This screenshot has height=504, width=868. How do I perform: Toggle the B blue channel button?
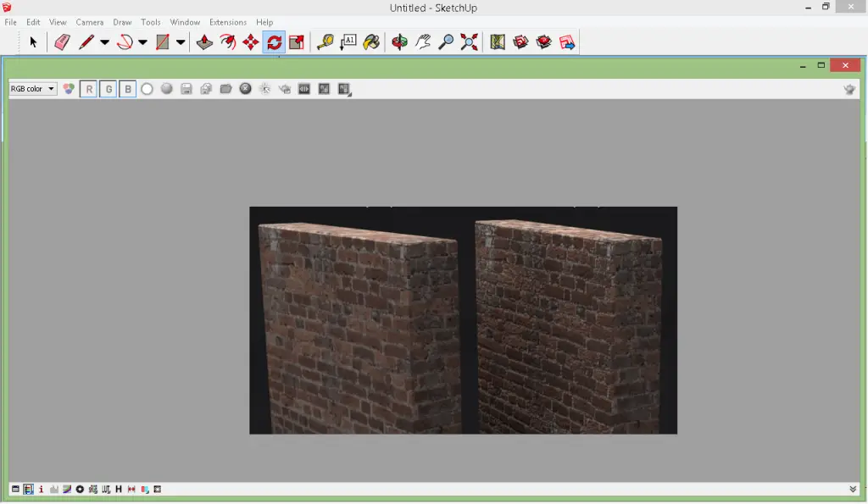(x=128, y=88)
